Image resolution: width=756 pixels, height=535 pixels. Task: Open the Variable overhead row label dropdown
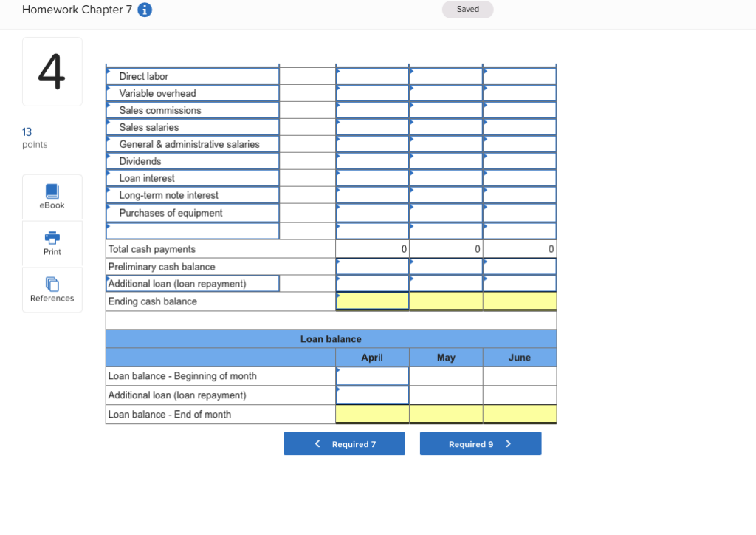[x=193, y=93]
